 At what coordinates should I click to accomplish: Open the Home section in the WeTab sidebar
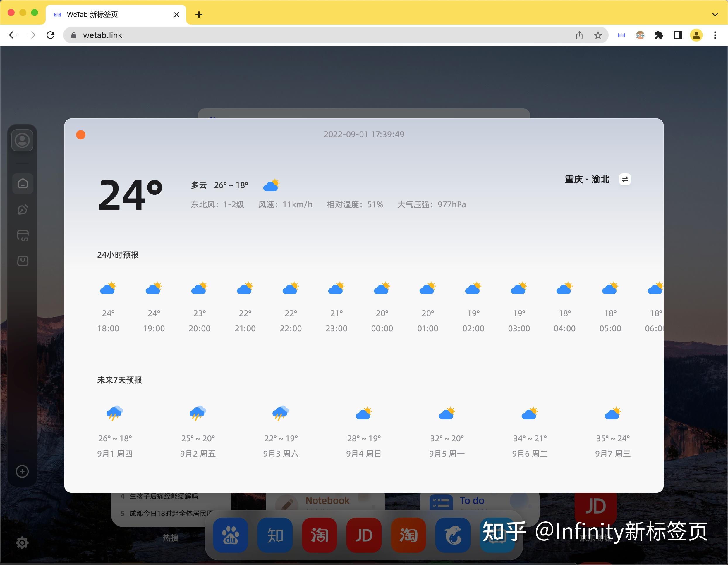pyautogui.click(x=22, y=183)
